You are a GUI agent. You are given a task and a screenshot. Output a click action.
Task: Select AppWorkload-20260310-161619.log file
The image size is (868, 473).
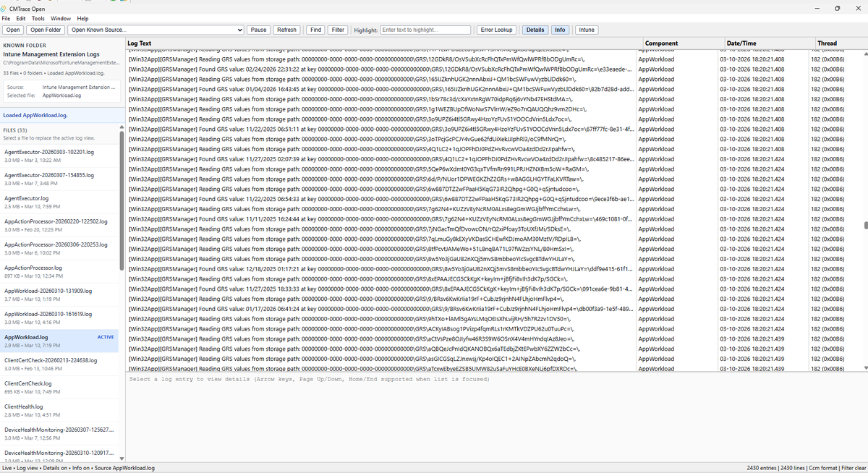click(59, 318)
